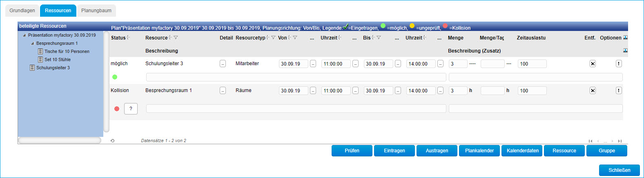This screenshot has width=644, height=178.
Task: Click the Menge field for Besprechungsraum 1
Action: coord(458,91)
